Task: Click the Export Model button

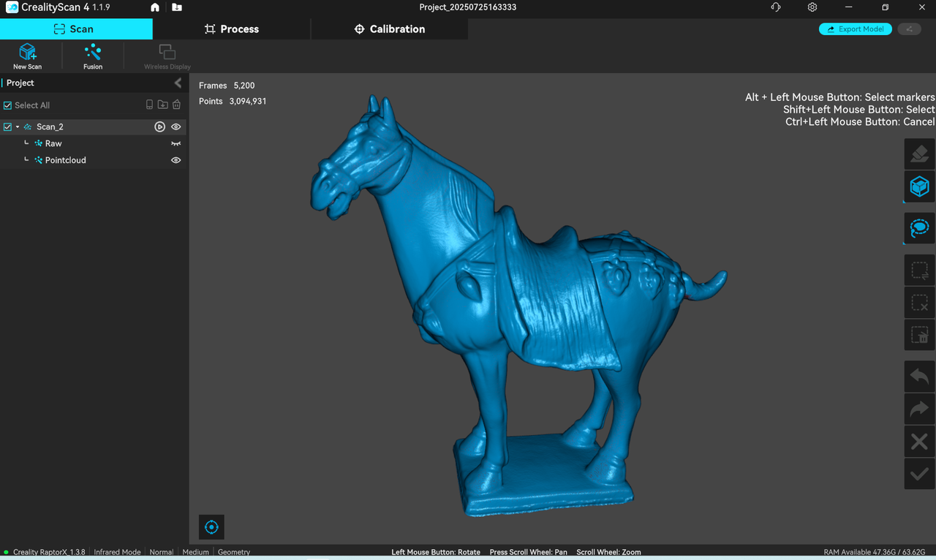Action: point(855,29)
